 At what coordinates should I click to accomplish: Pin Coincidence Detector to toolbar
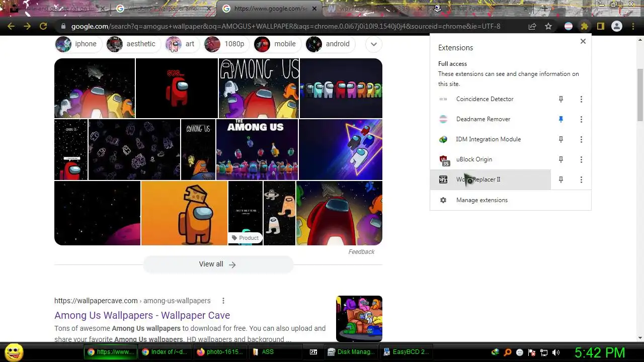[561, 99]
